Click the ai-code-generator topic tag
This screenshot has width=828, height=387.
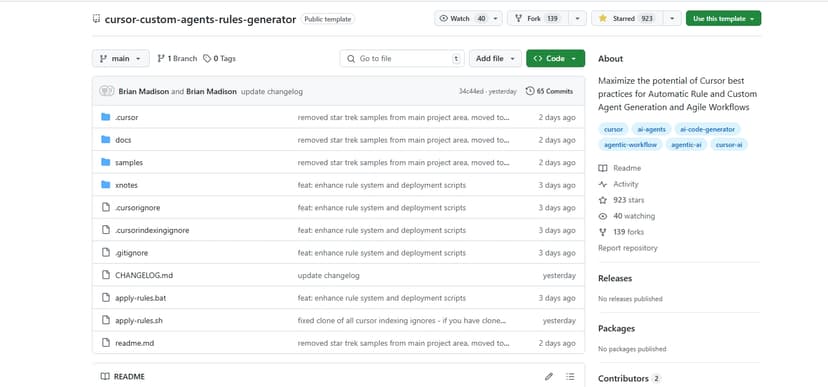pos(707,129)
